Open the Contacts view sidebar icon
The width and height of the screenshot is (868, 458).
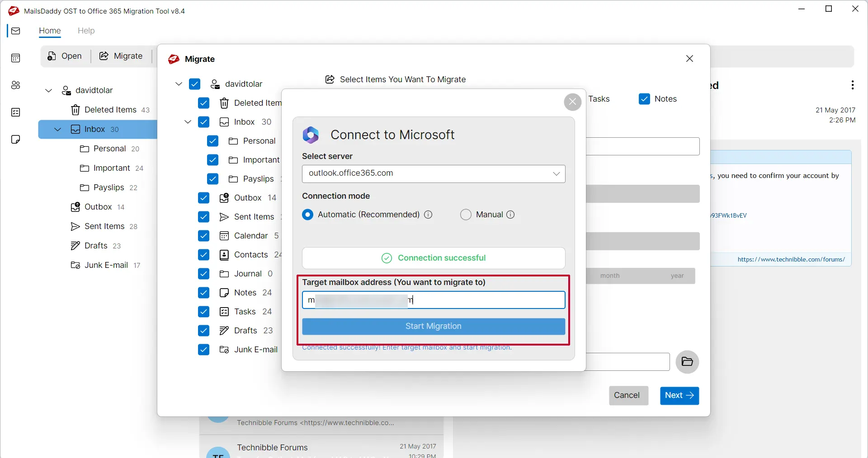tap(16, 85)
